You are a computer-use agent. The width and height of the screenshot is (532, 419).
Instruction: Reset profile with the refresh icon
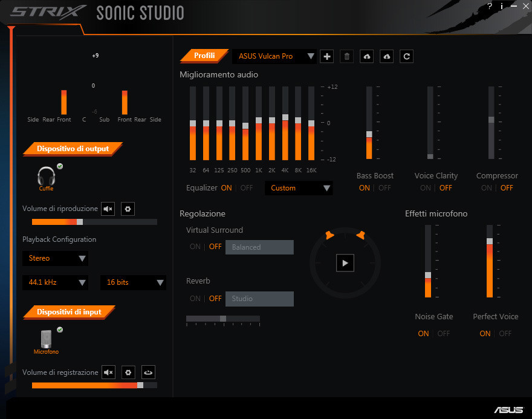(407, 56)
